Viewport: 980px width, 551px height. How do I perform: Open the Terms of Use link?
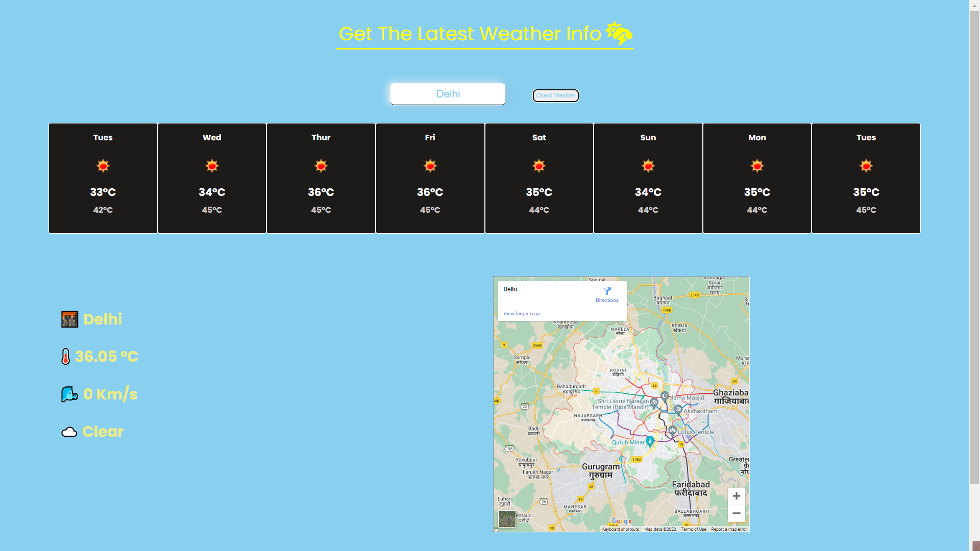point(694,529)
